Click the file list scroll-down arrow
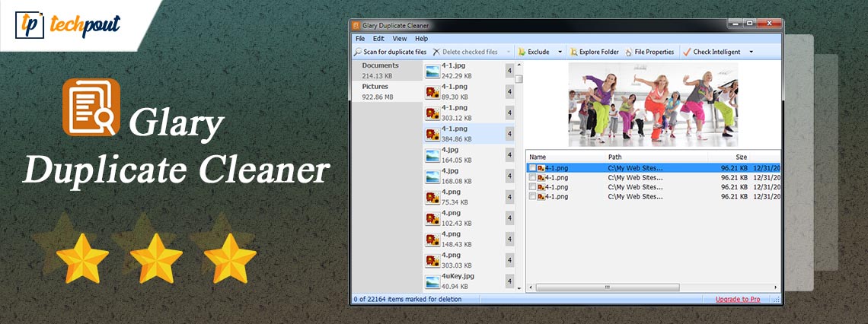The image size is (868, 324). click(519, 287)
